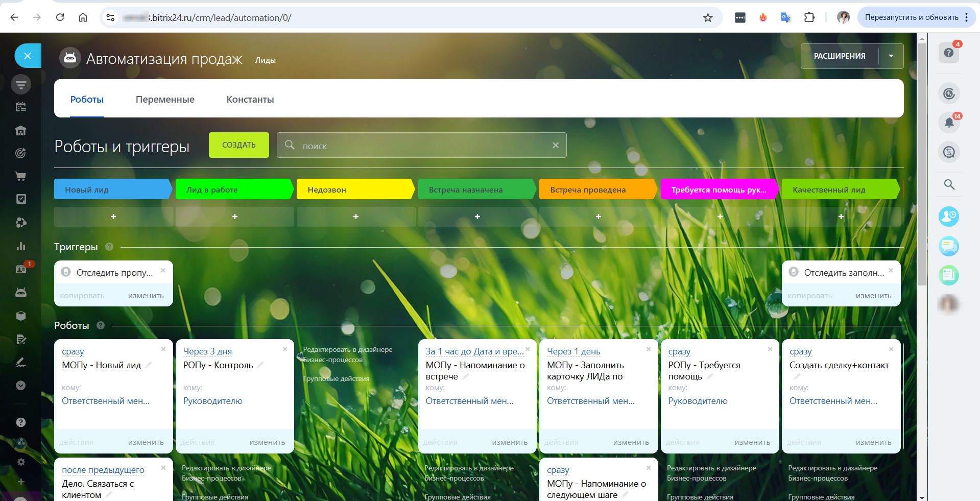Select the Новый лид stage
Image resolution: width=980 pixels, height=501 pixels.
(x=113, y=189)
